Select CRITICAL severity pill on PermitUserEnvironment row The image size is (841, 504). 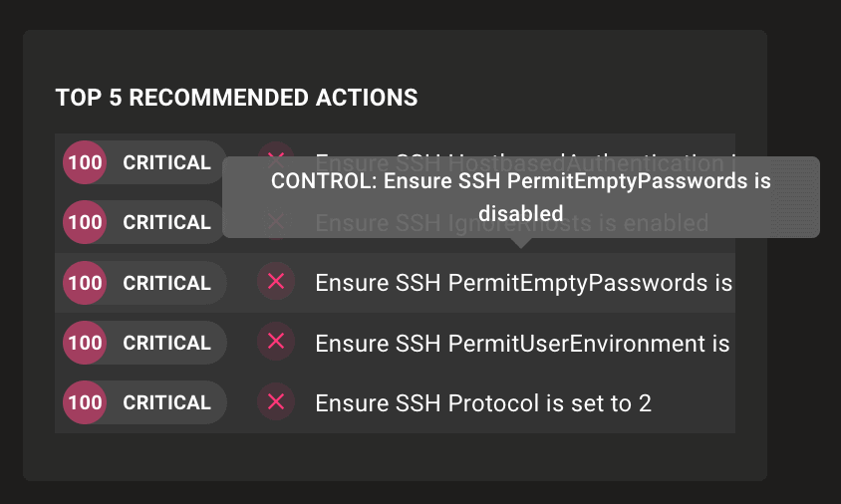coord(166,343)
